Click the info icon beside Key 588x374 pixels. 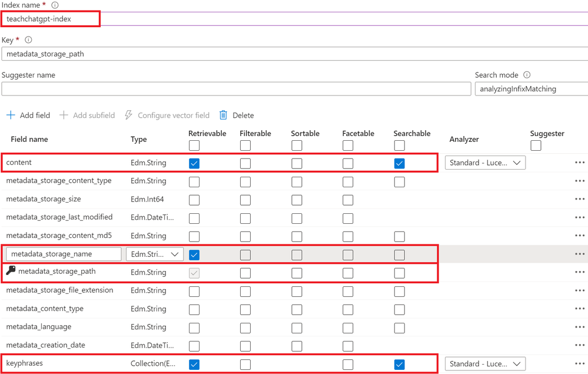pos(28,40)
